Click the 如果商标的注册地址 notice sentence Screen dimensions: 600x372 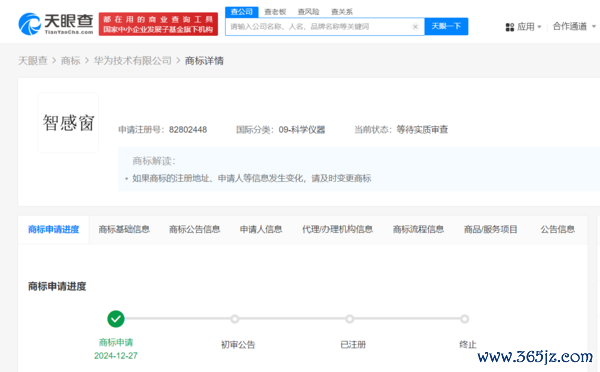point(252,178)
